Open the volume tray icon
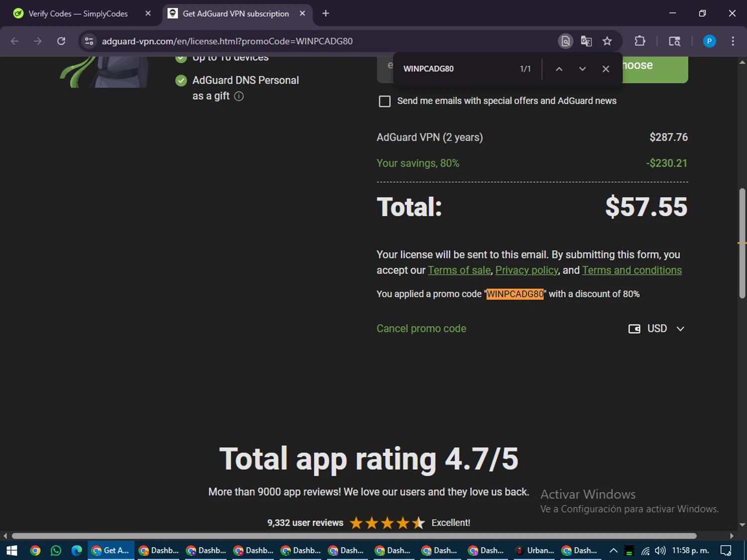Image resolution: width=747 pixels, height=560 pixels. tap(660, 551)
